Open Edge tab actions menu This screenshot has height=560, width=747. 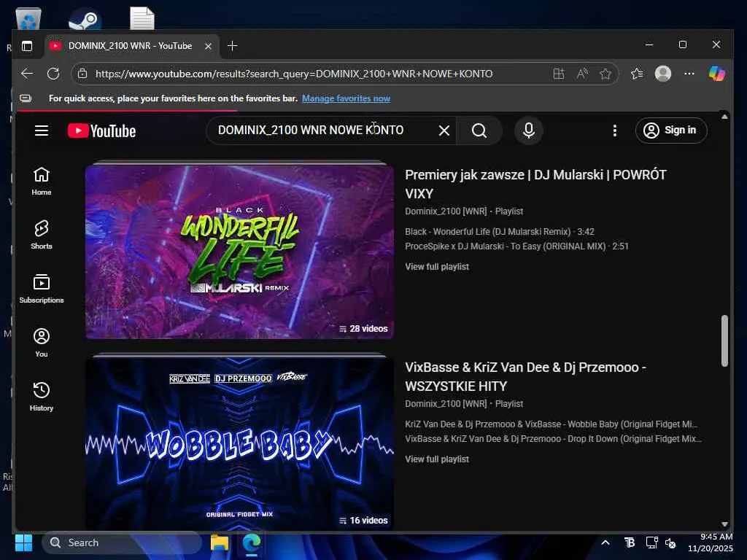(x=27, y=46)
